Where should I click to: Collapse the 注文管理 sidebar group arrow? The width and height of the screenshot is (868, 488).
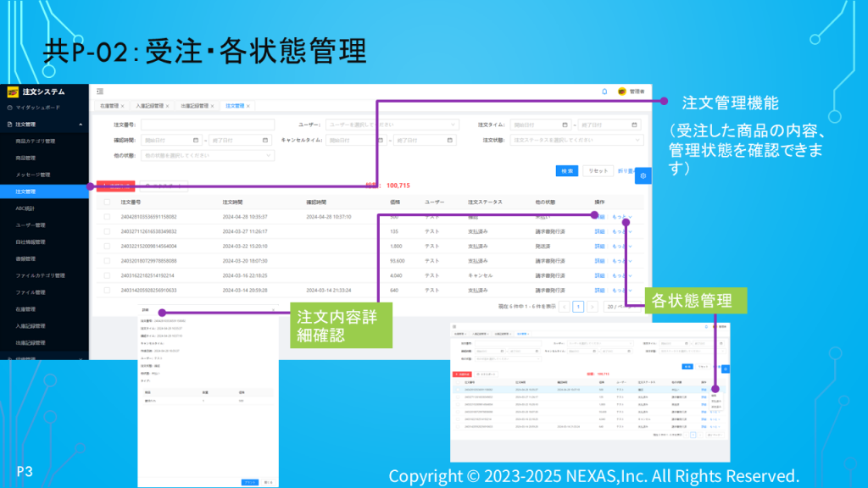(81, 125)
